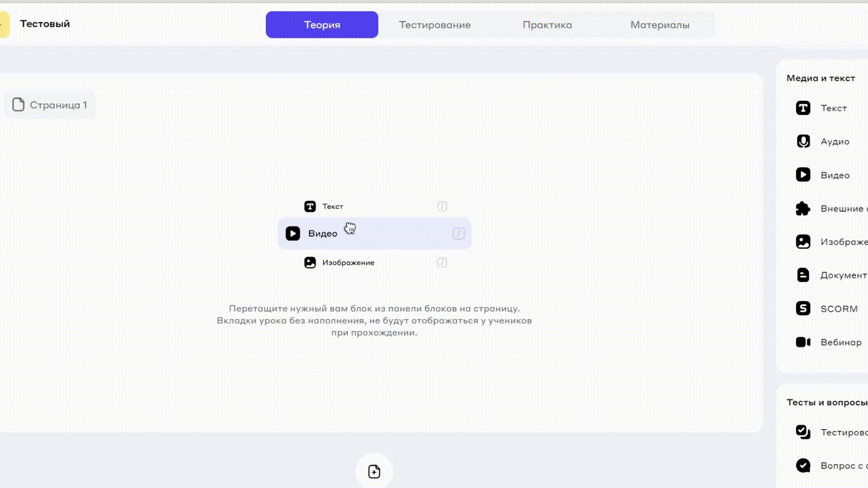Click the Video block icon in sidebar
868x488 pixels.
[x=803, y=175]
